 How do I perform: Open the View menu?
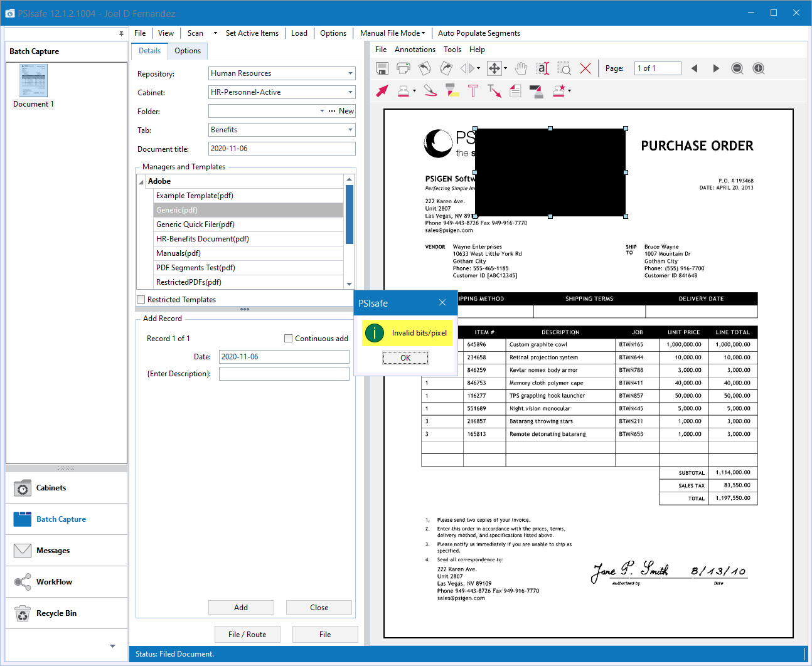(x=166, y=33)
